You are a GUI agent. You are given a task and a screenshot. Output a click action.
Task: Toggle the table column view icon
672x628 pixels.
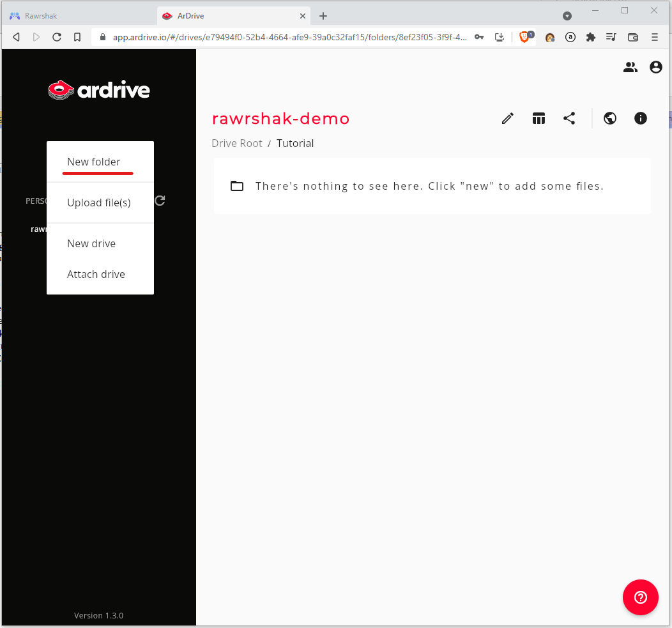(x=538, y=118)
